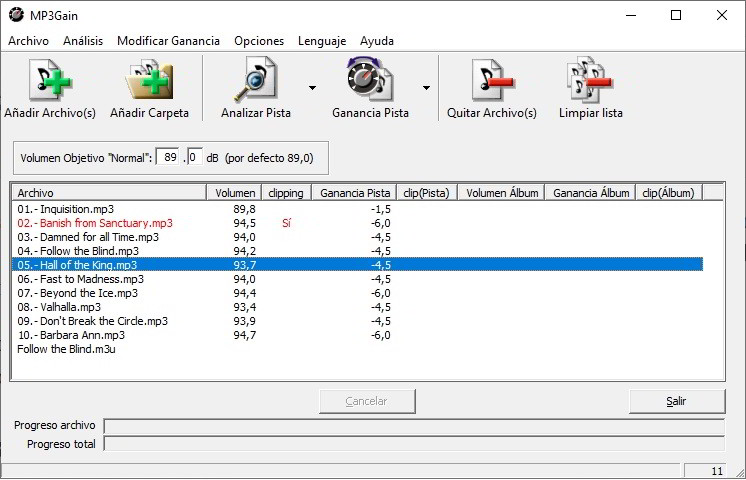Viewport: 746px width, 480px height.
Task: Click the Ganancia Pista icon
Action: (370, 80)
